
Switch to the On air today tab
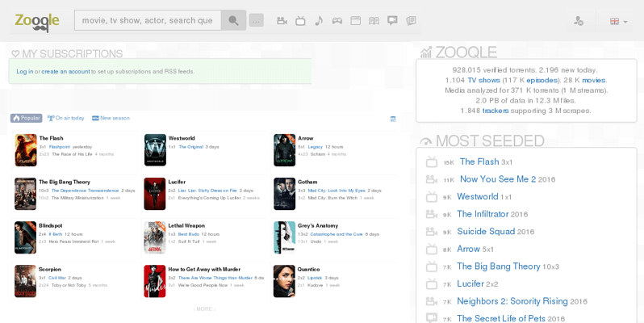65,118
